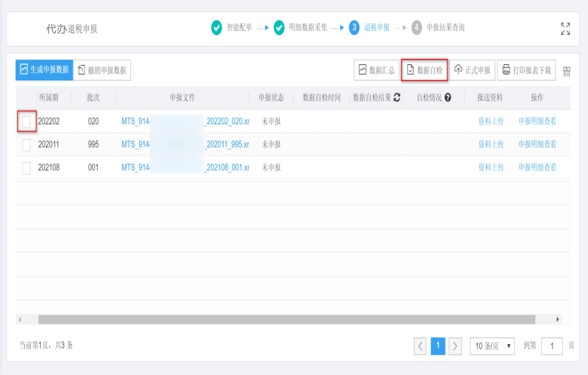Click the 批次 column header
Screen dimensions: 588x375
[94, 97]
